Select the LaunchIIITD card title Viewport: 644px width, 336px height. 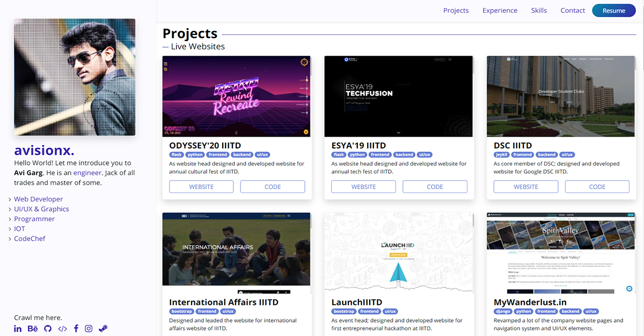(357, 302)
